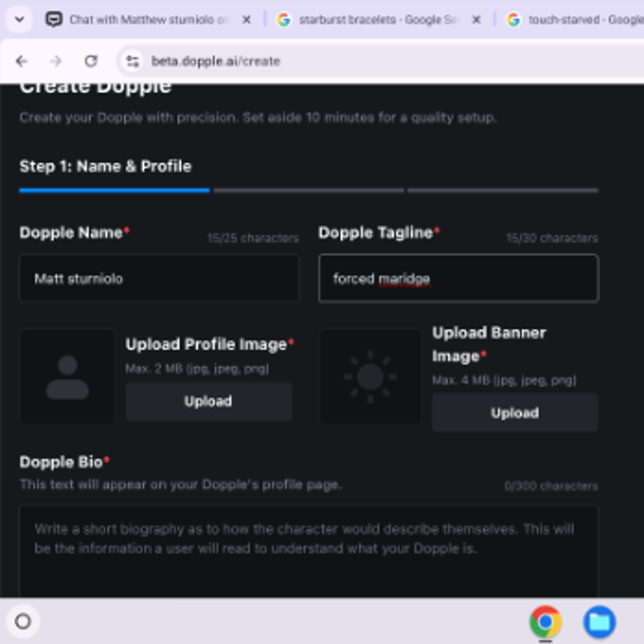Click the third step progress bar segment
The height and width of the screenshot is (644, 644).
[x=503, y=190]
